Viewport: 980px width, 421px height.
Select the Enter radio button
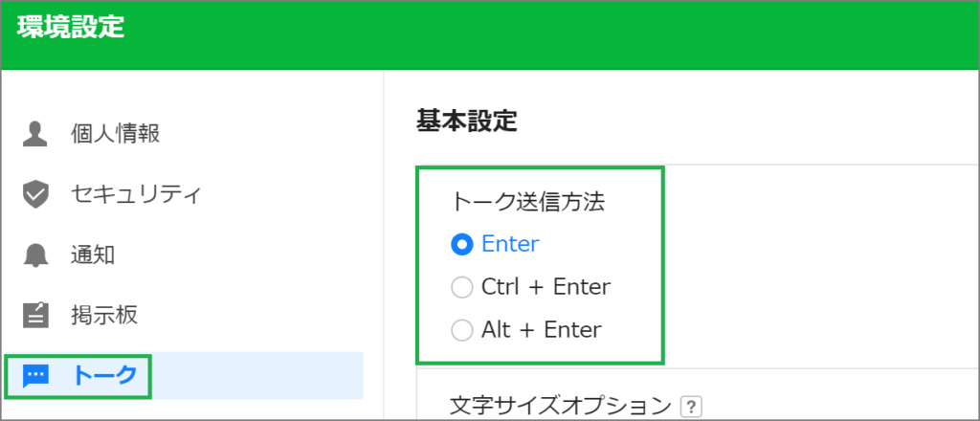click(462, 244)
